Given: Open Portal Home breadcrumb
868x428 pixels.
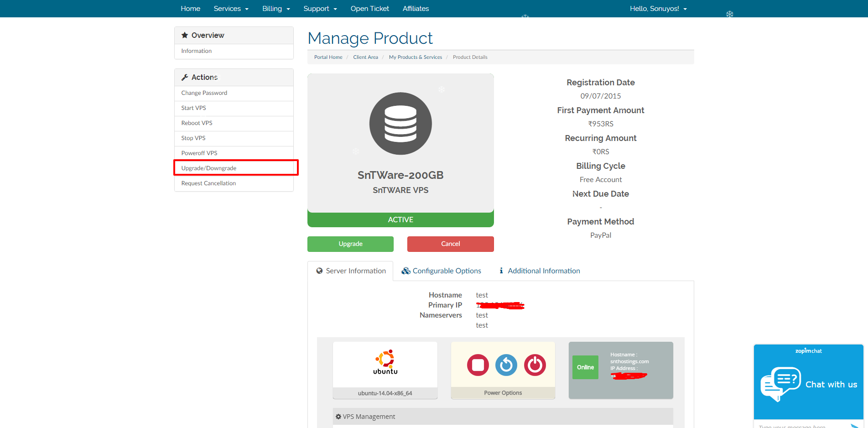Looking at the screenshot, I should tap(328, 57).
